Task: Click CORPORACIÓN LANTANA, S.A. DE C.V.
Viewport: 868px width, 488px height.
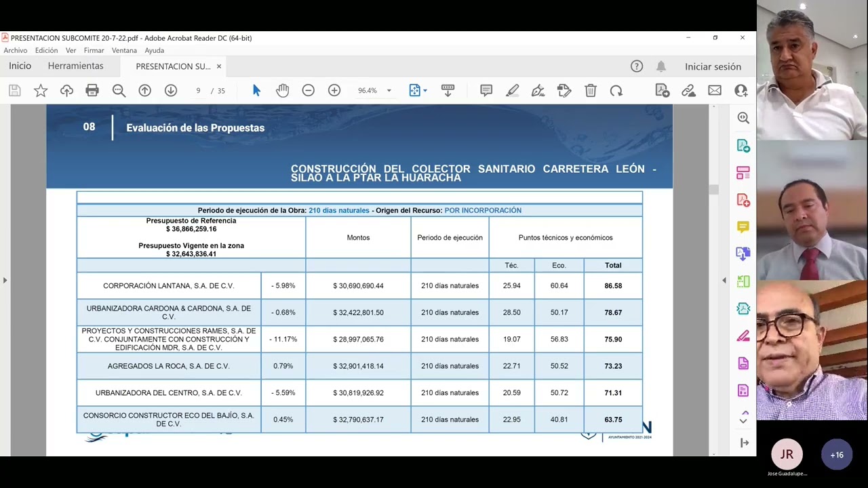Action: [x=168, y=285]
